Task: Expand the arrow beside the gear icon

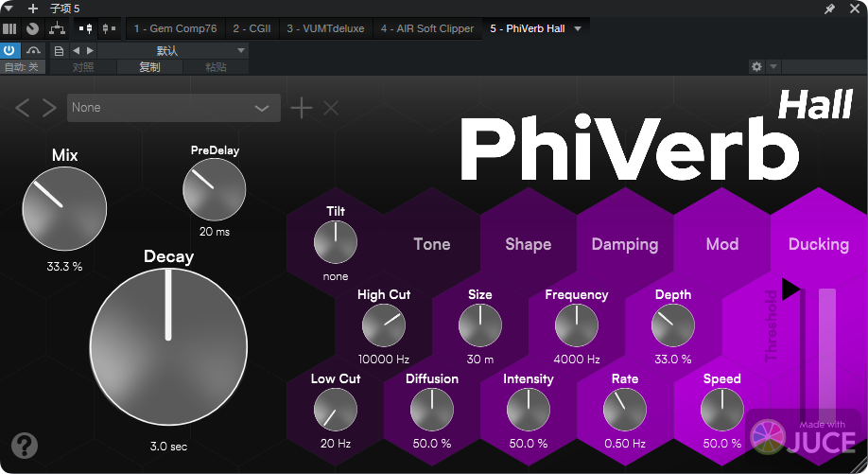Action: pos(773,66)
